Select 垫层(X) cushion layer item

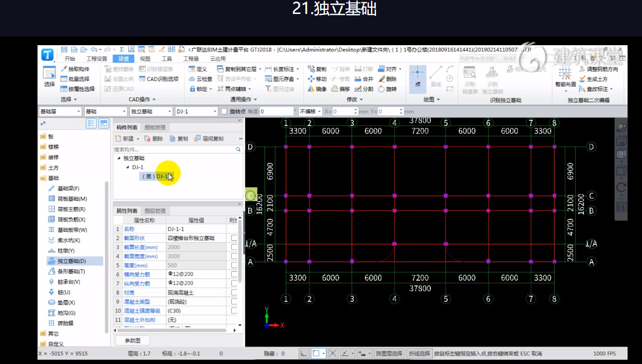pos(62,302)
